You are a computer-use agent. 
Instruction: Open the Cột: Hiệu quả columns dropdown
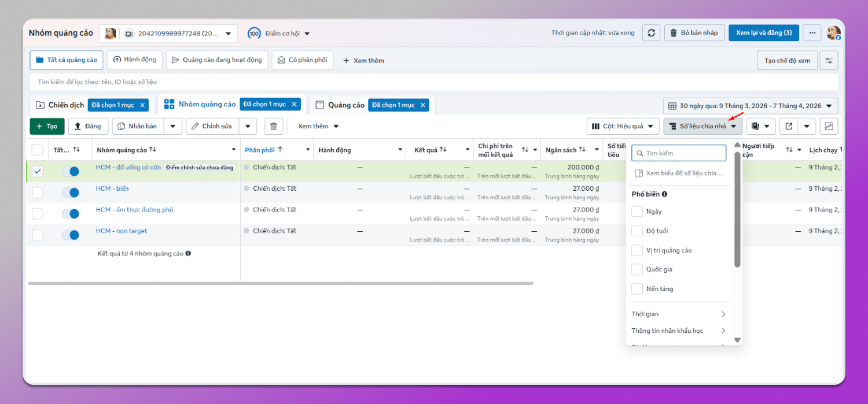[623, 126]
